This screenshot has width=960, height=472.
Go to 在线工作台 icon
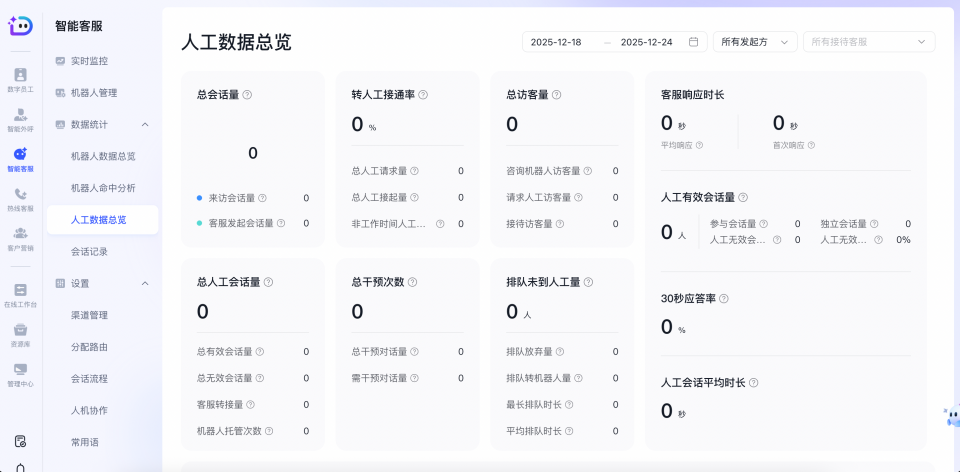tap(20, 293)
